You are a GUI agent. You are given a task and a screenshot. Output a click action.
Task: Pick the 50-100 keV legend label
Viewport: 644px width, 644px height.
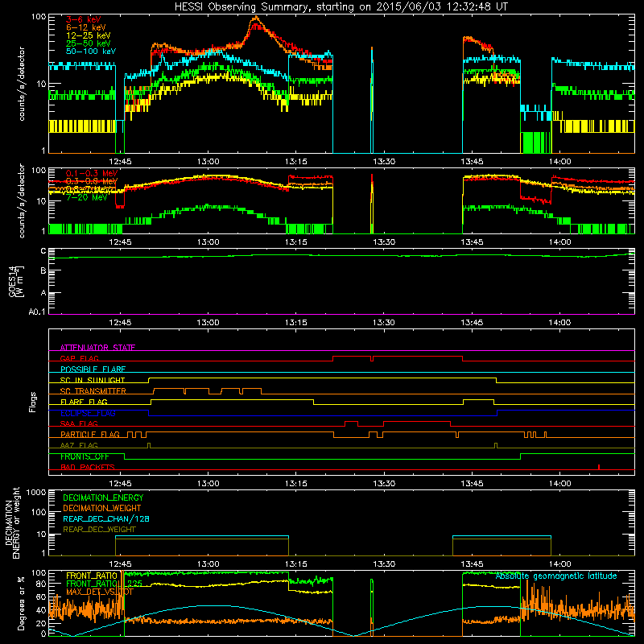coord(91,52)
